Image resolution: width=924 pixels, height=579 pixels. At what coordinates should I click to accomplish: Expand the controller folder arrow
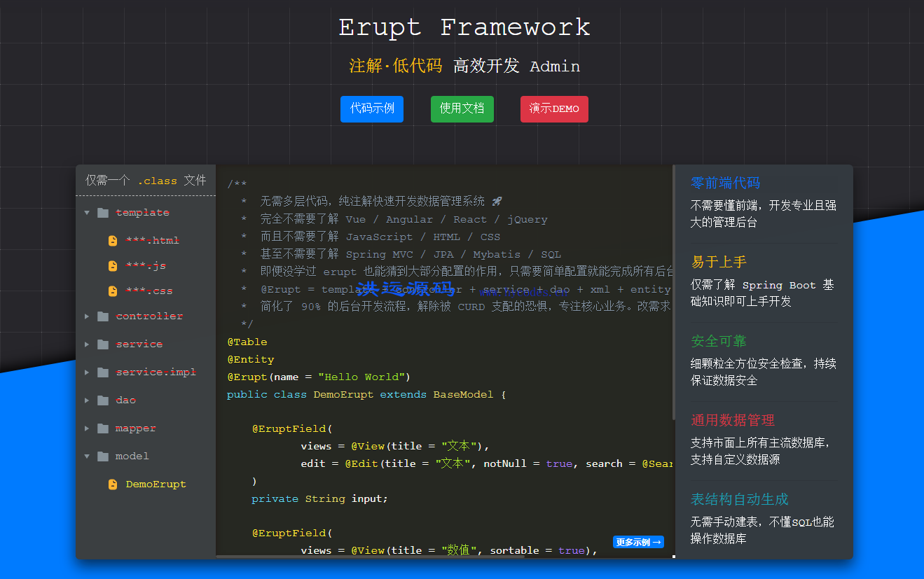coord(87,316)
